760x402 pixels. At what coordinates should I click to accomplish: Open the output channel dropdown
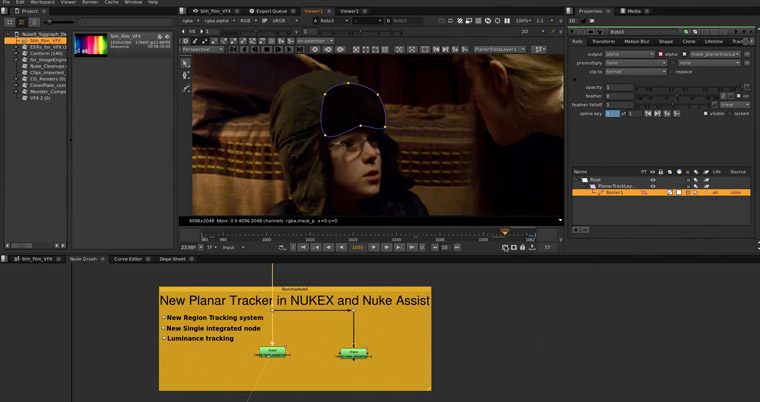(x=629, y=54)
